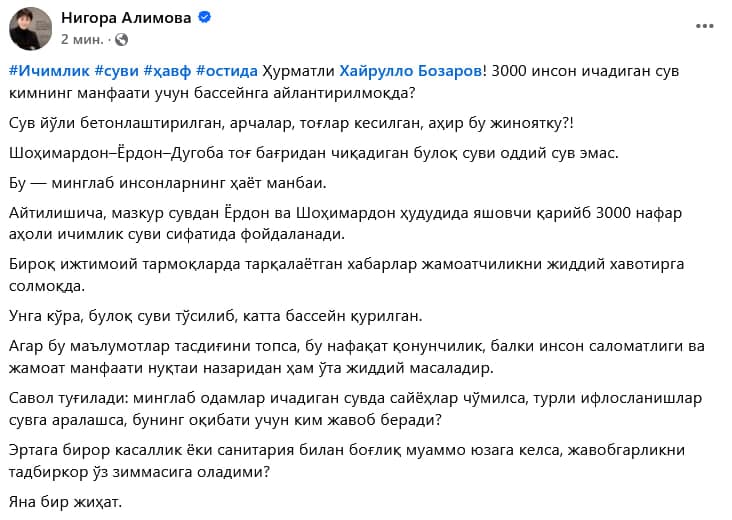Click the paragraph starting "Агар бу маълумотлар"
Image resolution: width=732 pixels, height=520 pixels.
tap(357, 357)
